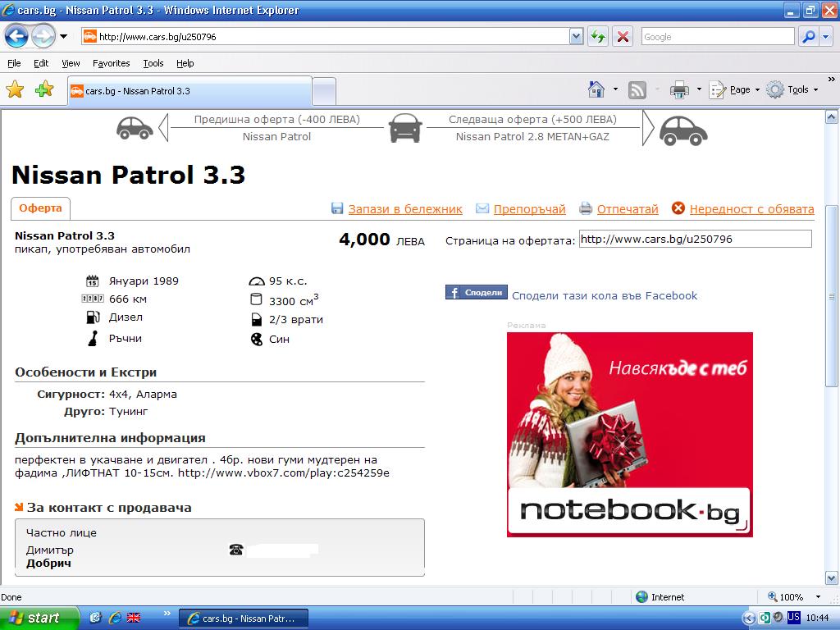
Task: Click the Add to Favorites icon
Action: coord(44,89)
